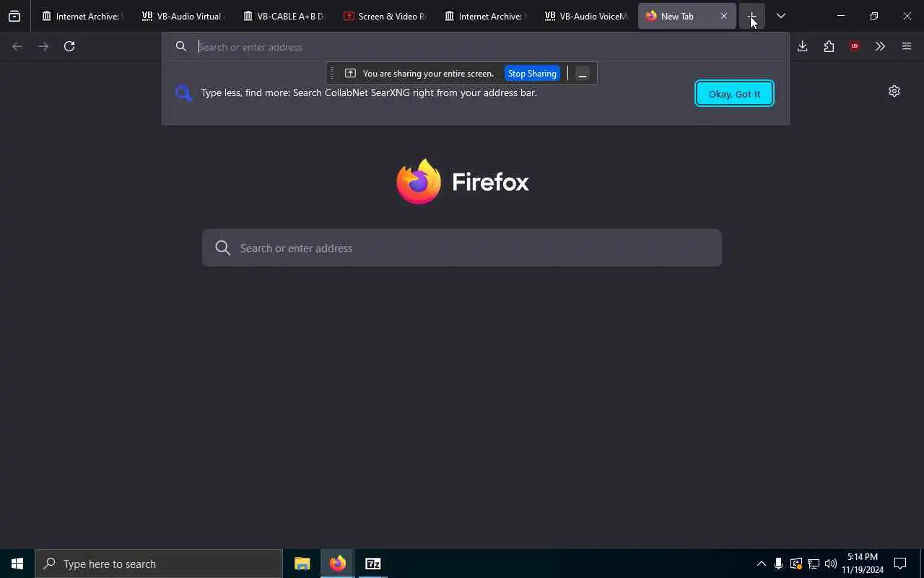Click the security tray icon beside microphone
This screenshot has width=924, height=578.
click(796, 564)
